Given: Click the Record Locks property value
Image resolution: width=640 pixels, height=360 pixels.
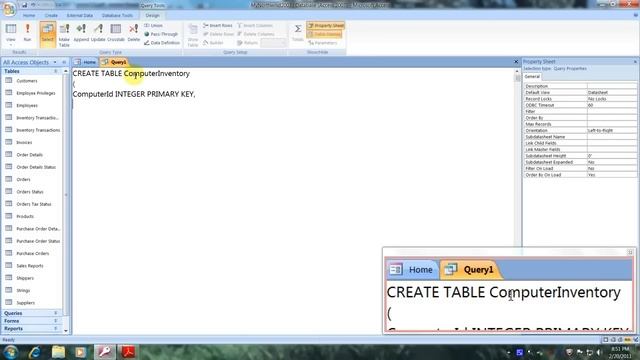Looking at the screenshot, I should (x=611, y=99).
